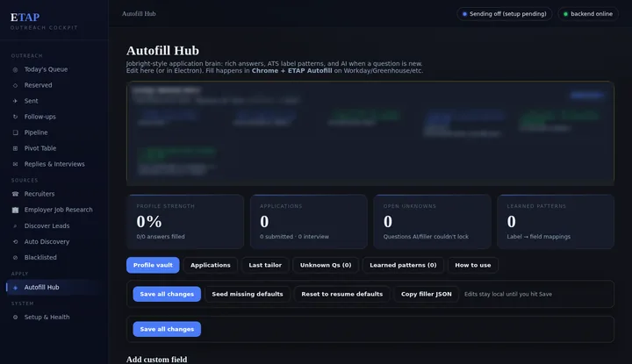
Task: Click the Applications count card
Action: (309, 221)
